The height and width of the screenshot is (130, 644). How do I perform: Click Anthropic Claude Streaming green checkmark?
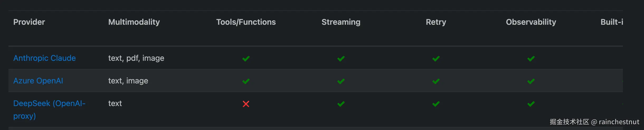point(341,59)
